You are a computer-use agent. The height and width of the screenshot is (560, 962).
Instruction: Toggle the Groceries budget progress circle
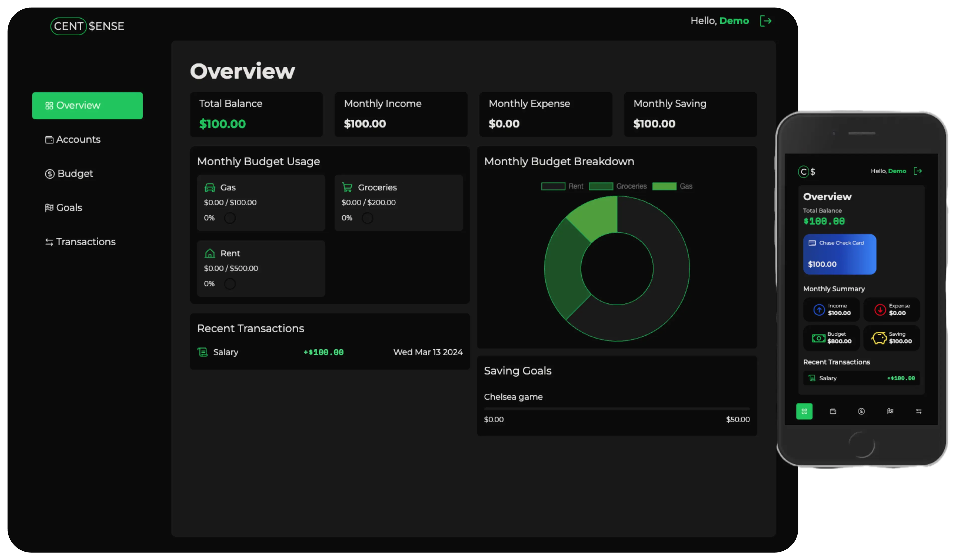point(368,218)
